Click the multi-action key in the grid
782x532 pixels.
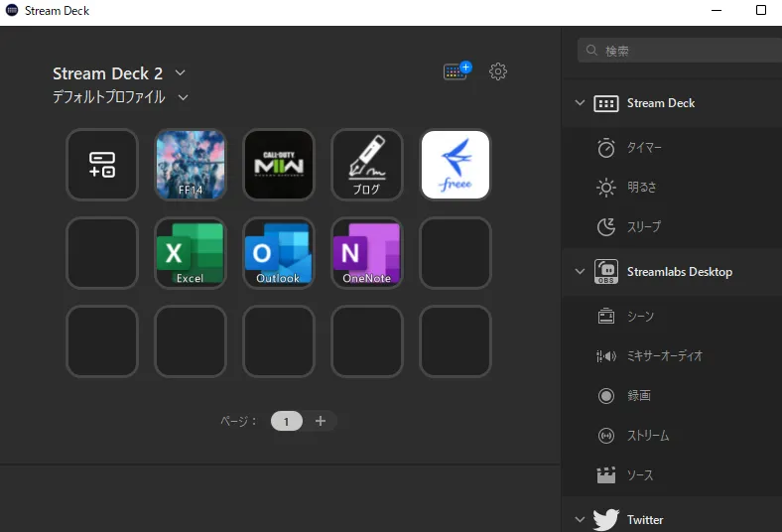(102, 165)
